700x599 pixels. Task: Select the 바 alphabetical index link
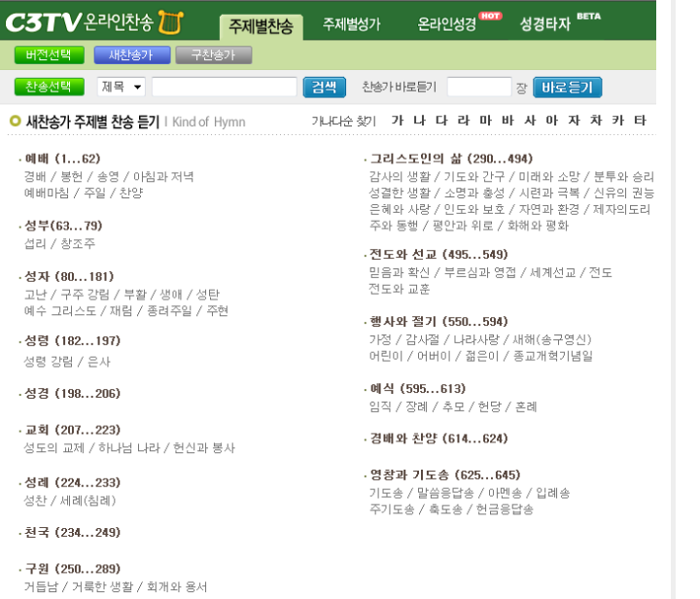[x=507, y=121]
